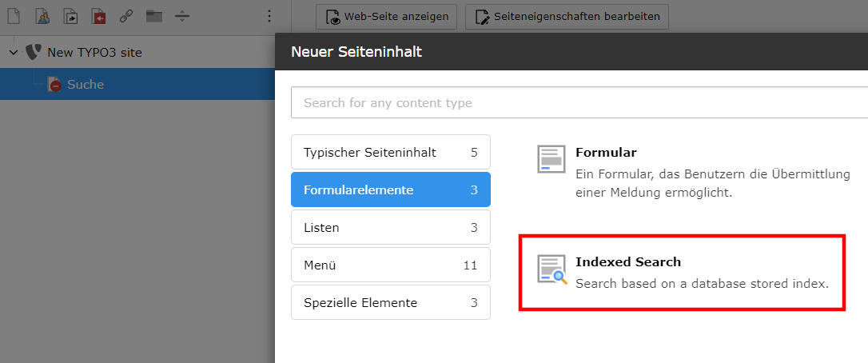Click Seiteneigenschaften bearbeiten button
This screenshot has width=868, height=363.
click(x=567, y=17)
